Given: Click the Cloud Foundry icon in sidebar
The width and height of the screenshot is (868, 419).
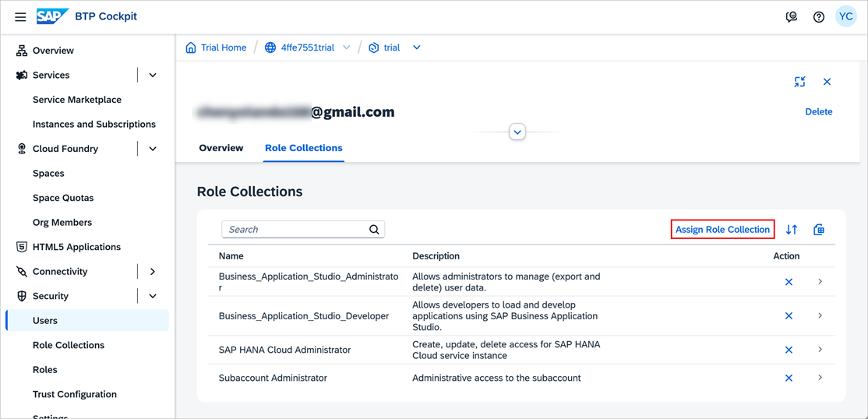Looking at the screenshot, I should [x=22, y=149].
